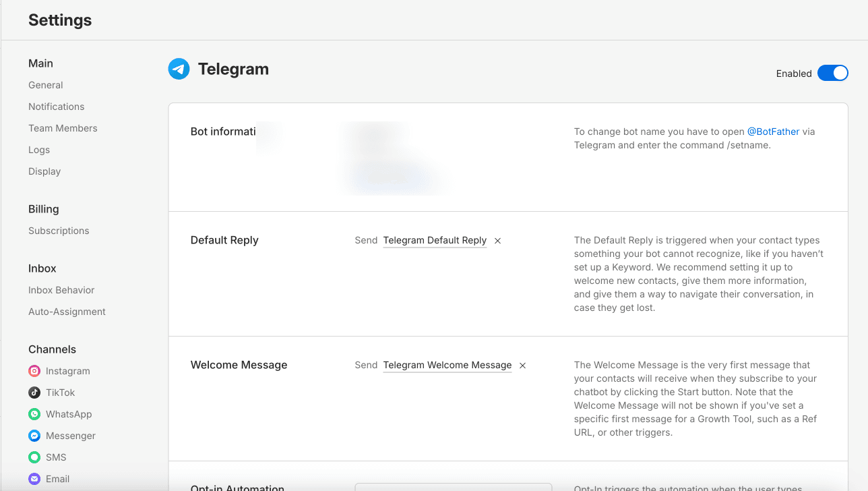Open Display settings
The height and width of the screenshot is (491, 868).
(x=44, y=171)
